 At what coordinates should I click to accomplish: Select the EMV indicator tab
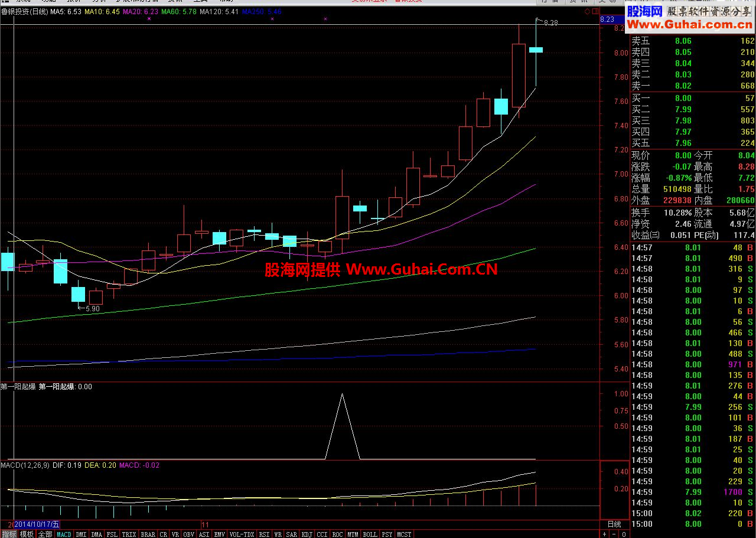click(220, 534)
